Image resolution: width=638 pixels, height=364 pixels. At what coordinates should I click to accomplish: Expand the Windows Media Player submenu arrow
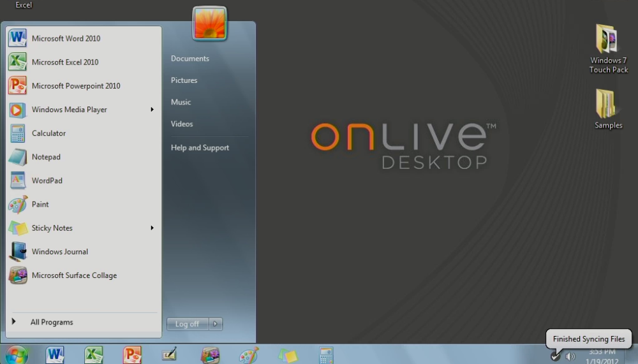pos(152,110)
